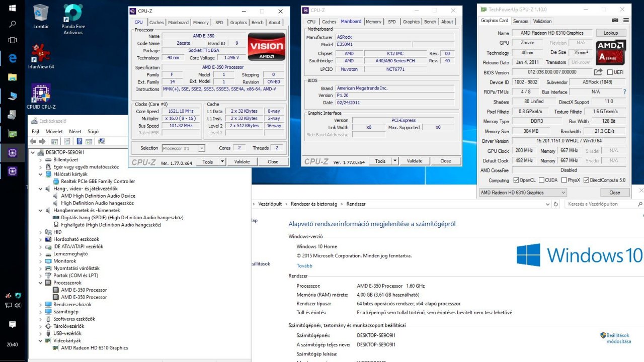The height and width of the screenshot is (362, 644).
Task: Open the Windows Start menu
Action: [12, 9]
